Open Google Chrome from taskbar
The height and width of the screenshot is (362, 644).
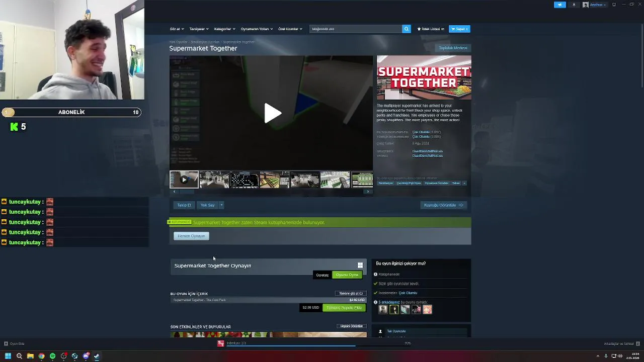[x=41, y=356]
